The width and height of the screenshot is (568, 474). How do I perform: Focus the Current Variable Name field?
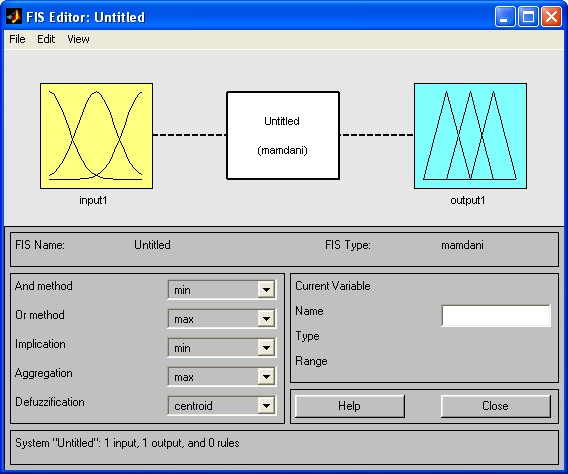[496, 315]
